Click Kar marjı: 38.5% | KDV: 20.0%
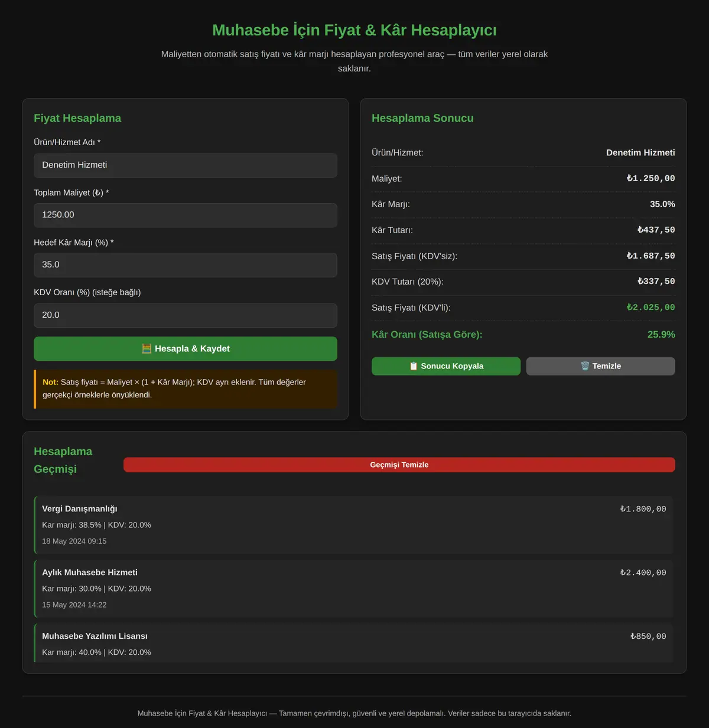This screenshot has height=728, width=709. coord(96,525)
